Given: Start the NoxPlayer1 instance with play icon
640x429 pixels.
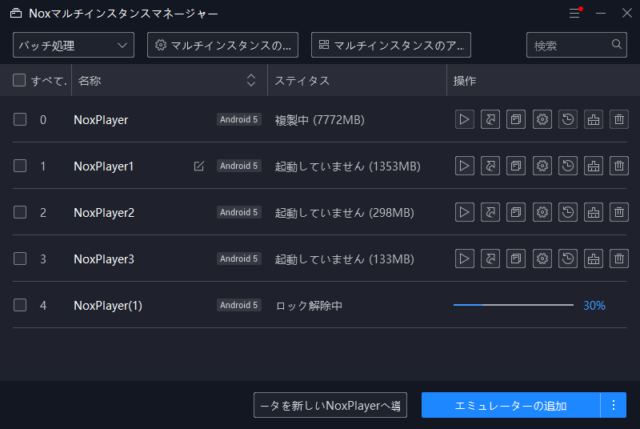Looking at the screenshot, I should [x=464, y=166].
